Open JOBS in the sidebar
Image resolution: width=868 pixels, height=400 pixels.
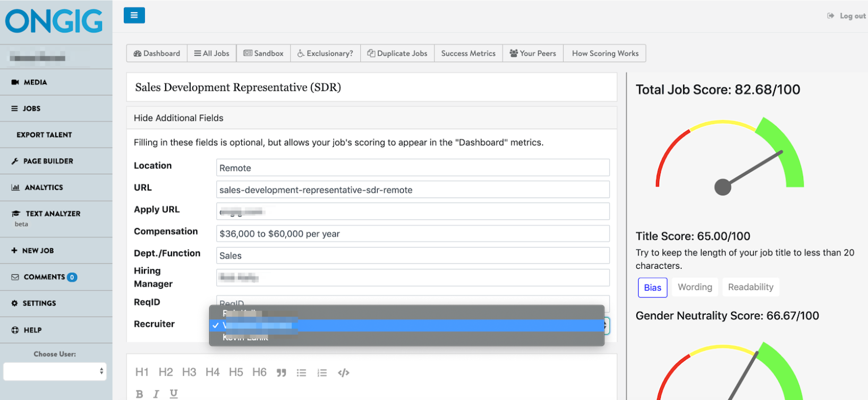56,108
